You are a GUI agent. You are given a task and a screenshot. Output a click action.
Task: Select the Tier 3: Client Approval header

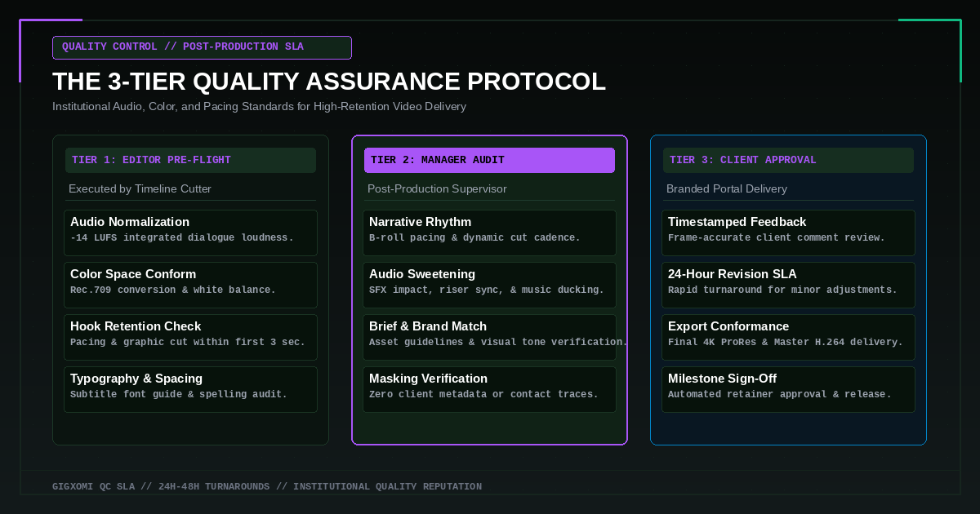(x=788, y=160)
